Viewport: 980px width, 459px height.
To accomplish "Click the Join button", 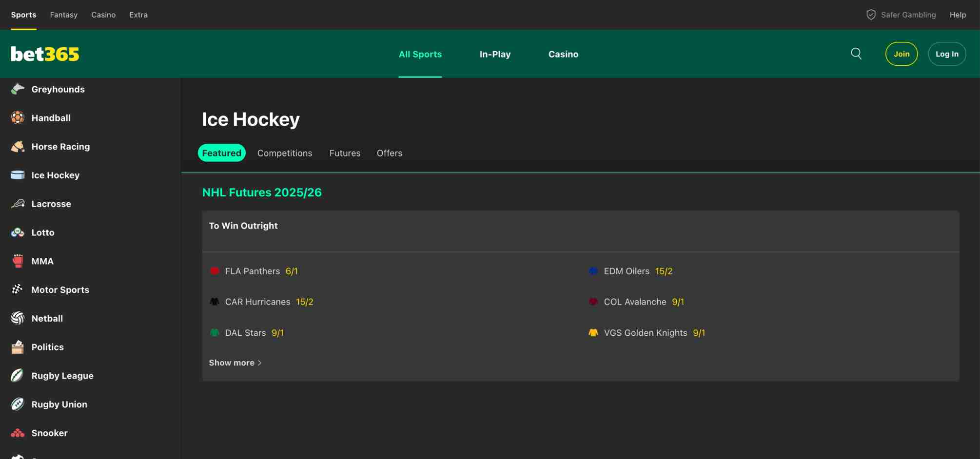I will 901,54.
